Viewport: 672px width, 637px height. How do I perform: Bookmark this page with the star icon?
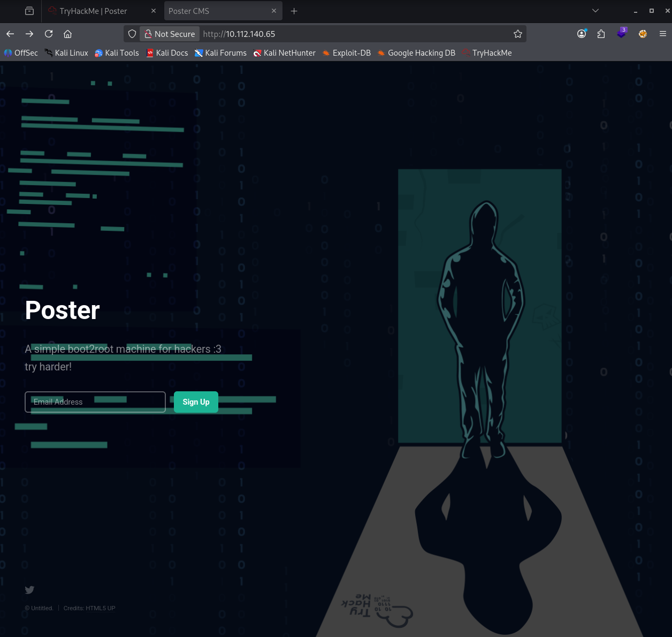coord(517,34)
